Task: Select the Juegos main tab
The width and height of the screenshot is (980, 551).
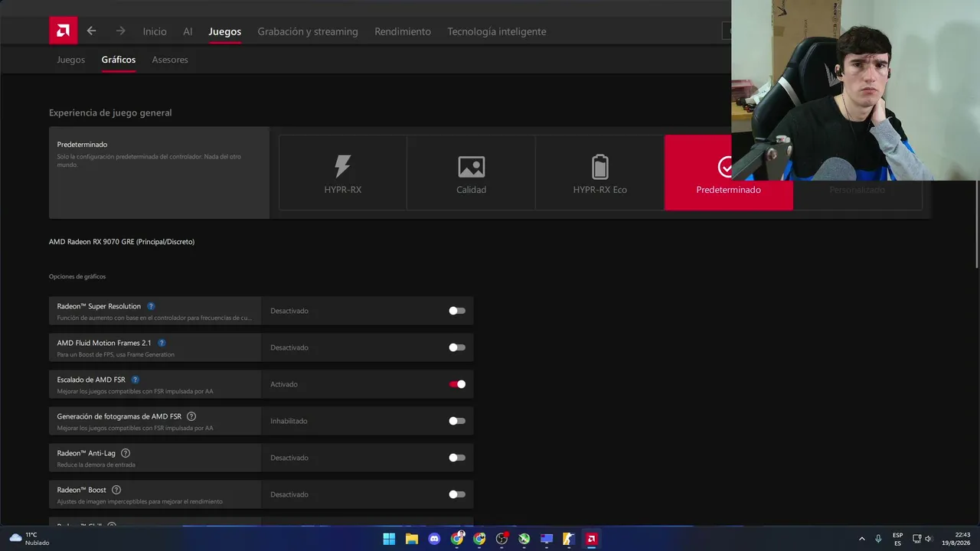Action: (x=225, y=31)
